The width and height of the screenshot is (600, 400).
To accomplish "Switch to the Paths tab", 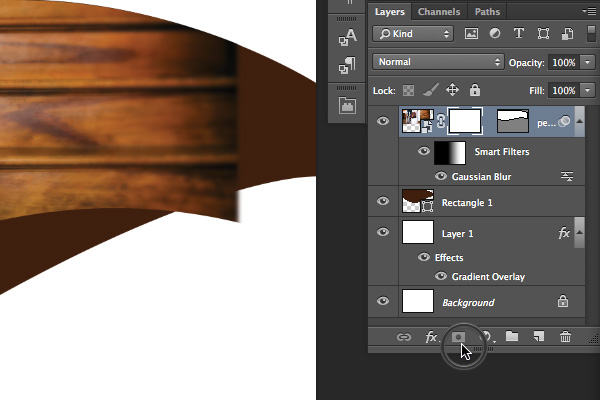I will [x=487, y=12].
